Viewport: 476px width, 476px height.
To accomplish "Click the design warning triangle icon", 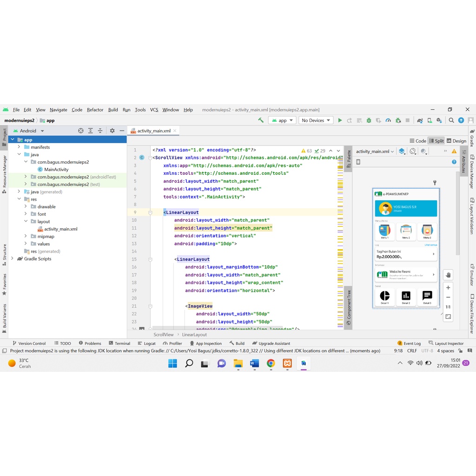I will pyautogui.click(x=454, y=151).
